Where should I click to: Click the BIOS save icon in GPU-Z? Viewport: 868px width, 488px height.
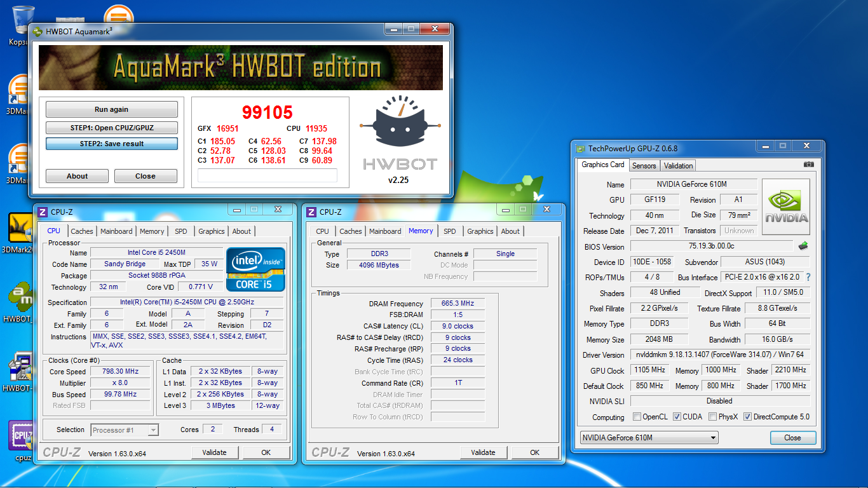[x=803, y=246]
